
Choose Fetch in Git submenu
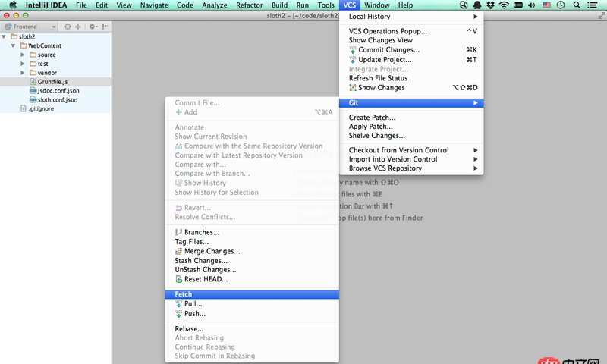tap(252, 294)
